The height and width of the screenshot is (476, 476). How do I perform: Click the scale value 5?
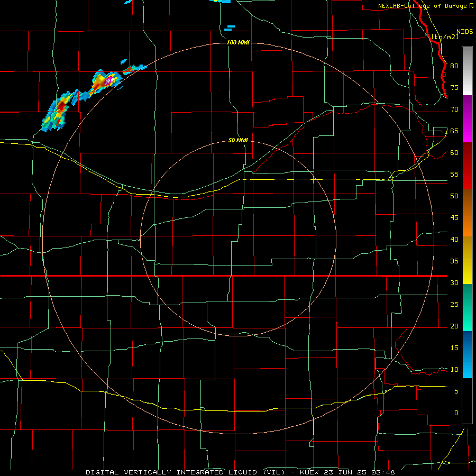[456, 391]
